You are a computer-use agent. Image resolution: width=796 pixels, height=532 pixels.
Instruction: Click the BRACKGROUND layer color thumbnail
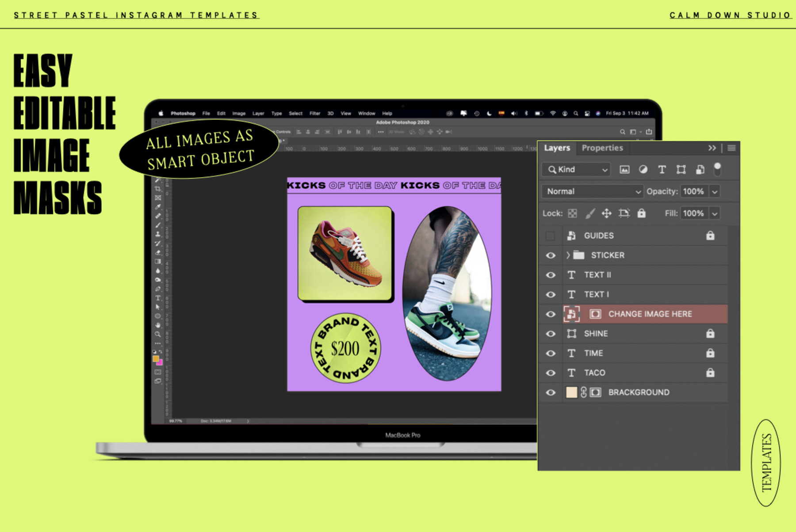(x=571, y=392)
